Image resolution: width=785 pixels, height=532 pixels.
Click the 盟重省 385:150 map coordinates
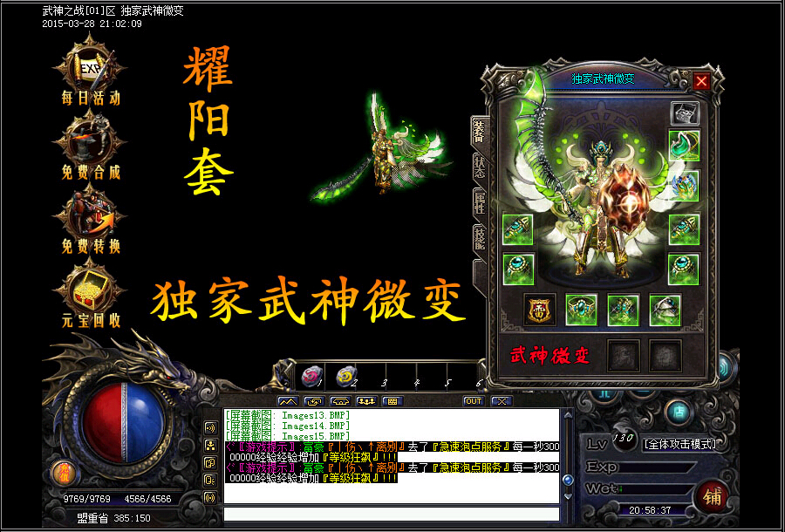(113, 518)
